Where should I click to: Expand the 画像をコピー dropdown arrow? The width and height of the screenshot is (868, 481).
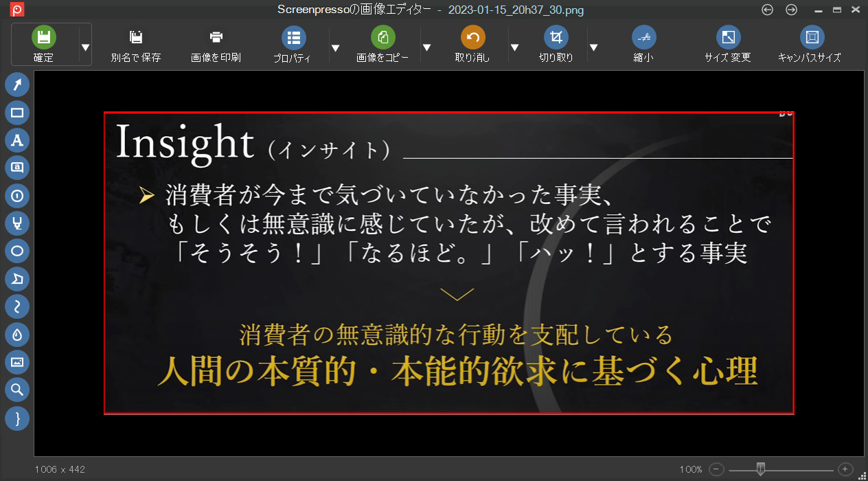pos(426,47)
